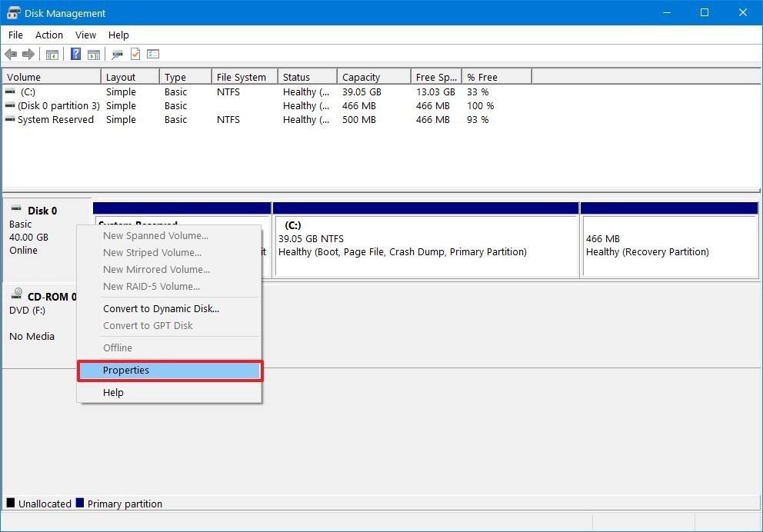Choose Convert to Dynamic Disk option
Image resolution: width=763 pixels, height=532 pixels.
click(161, 309)
